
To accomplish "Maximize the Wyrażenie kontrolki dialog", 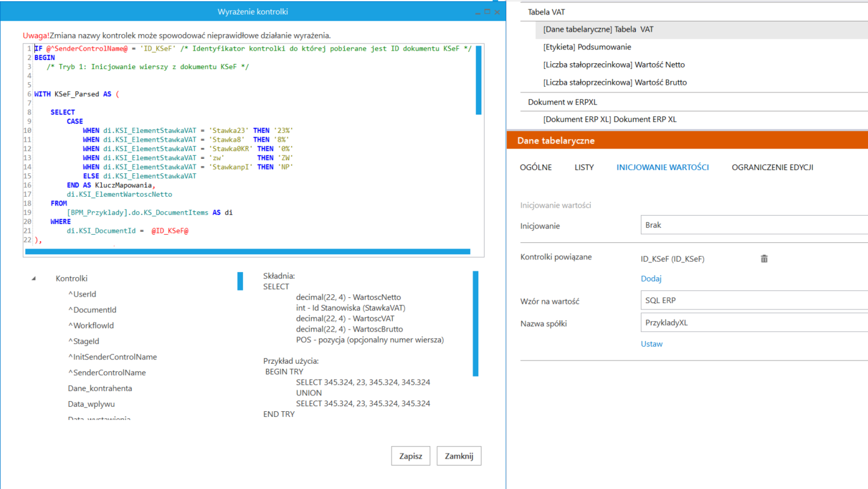I will pyautogui.click(x=487, y=11).
